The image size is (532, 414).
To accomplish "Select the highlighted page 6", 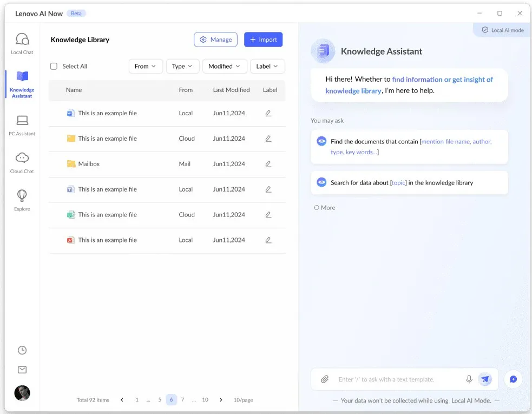I will point(172,400).
